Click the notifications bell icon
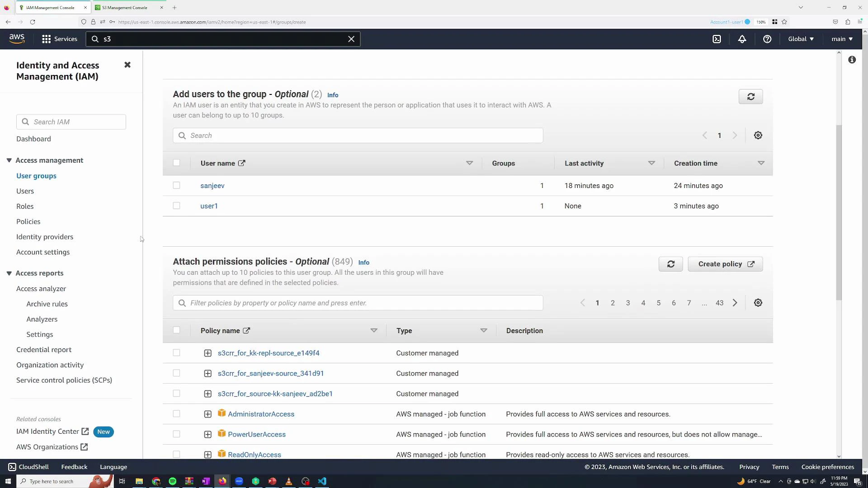 click(x=742, y=39)
